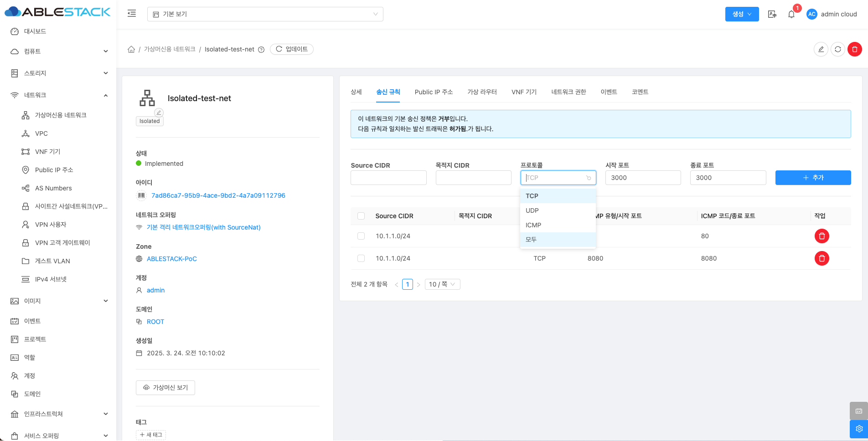868x441 pixels.
Task: Click the home icon in breadcrumb
Action: (131, 49)
